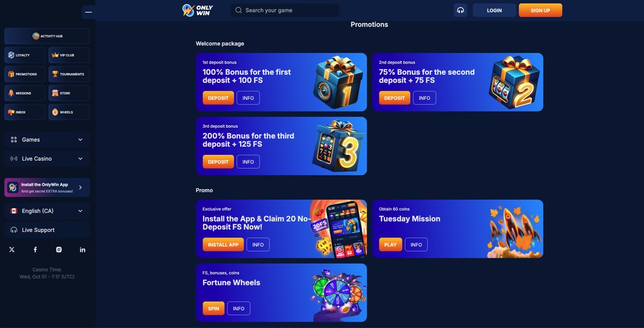Expand the Live Casino menu
This screenshot has width=644, height=328.
47,159
